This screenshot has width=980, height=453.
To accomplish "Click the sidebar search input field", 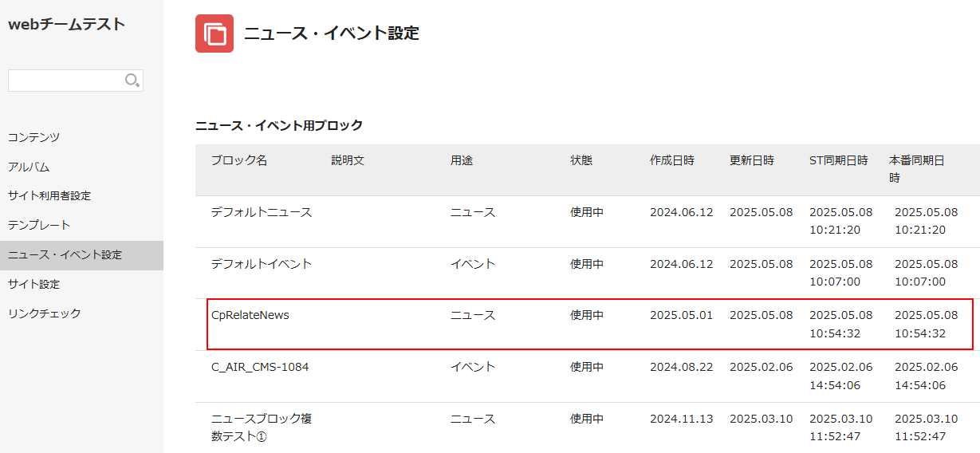I will (65, 81).
